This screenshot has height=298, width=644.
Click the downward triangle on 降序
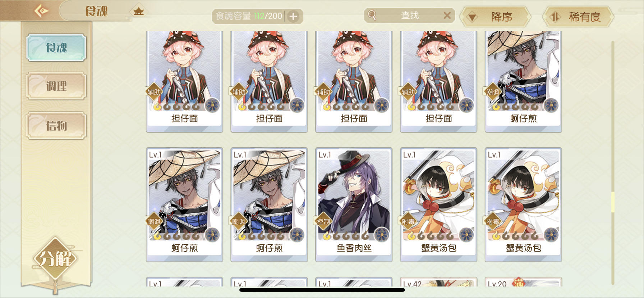pyautogui.click(x=472, y=17)
